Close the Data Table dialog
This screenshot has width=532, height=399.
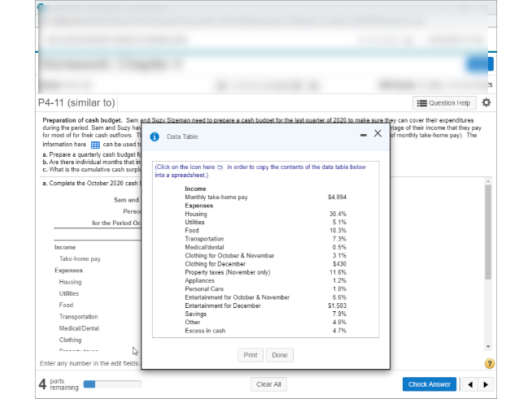tap(377, 133)
